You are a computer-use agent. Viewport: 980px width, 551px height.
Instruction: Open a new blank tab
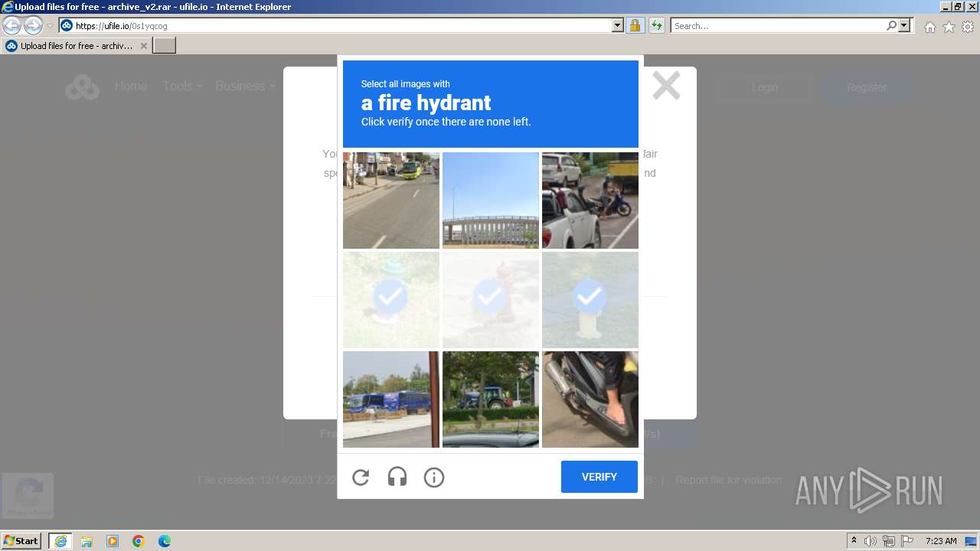tap(165, 46)
